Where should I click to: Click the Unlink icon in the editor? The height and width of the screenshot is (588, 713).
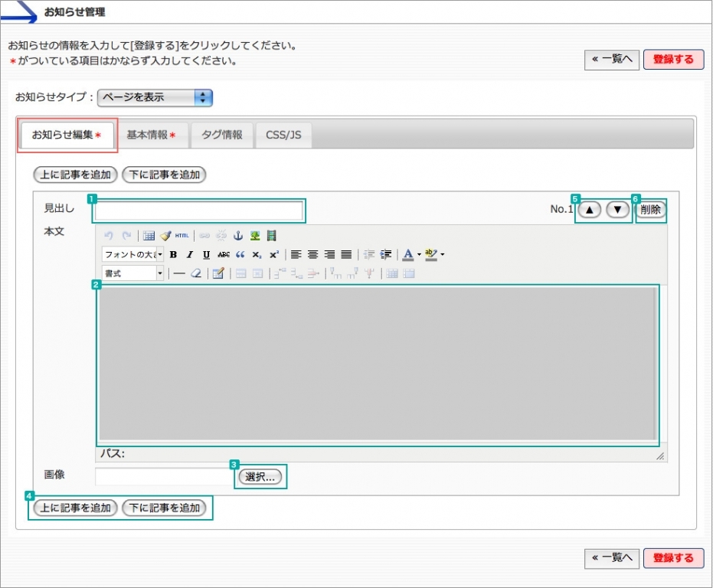(x=221, y=235)
